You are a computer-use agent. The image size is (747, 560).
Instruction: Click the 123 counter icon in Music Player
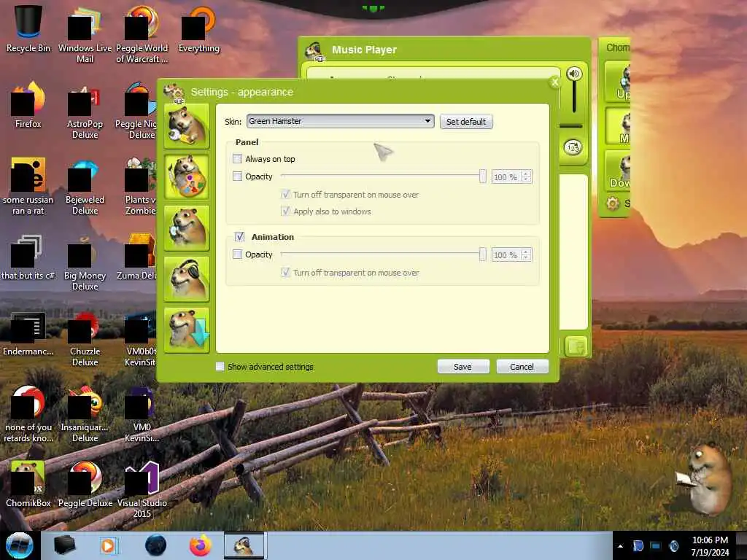pos(573,147)
